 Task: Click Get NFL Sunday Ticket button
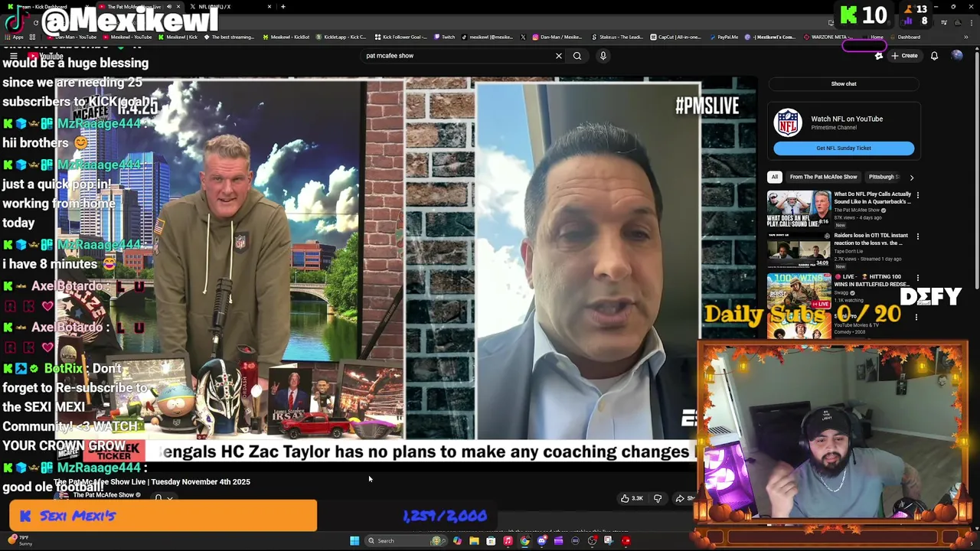click(844, 148)
